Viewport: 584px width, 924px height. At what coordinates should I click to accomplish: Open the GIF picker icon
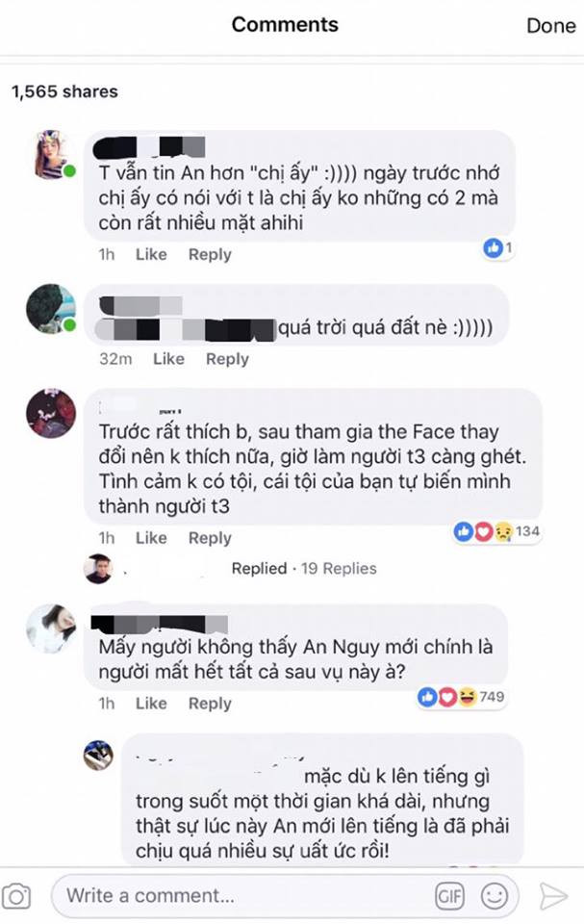point(449,896)
